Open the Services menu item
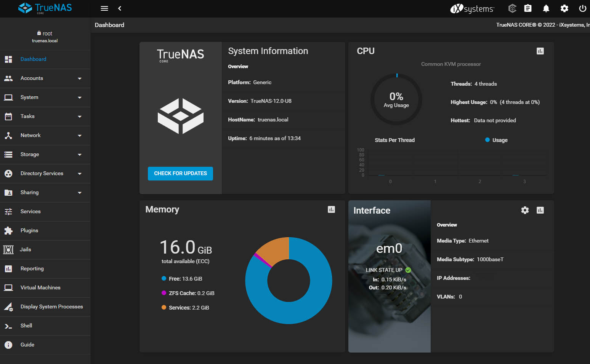The image size is (590, 364). [30, 212]
